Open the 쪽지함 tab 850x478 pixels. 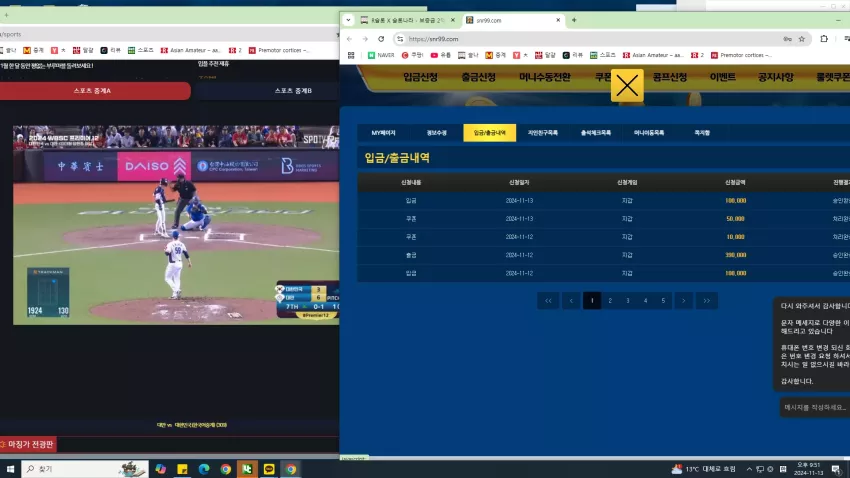[x=702, y=133]
